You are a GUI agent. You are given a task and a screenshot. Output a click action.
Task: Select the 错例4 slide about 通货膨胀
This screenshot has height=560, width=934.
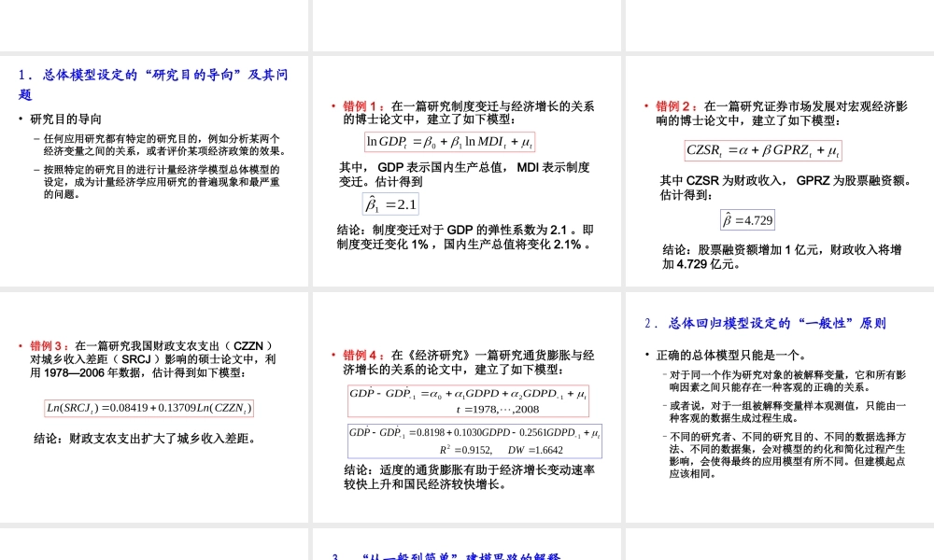click(x=466, y=406)
